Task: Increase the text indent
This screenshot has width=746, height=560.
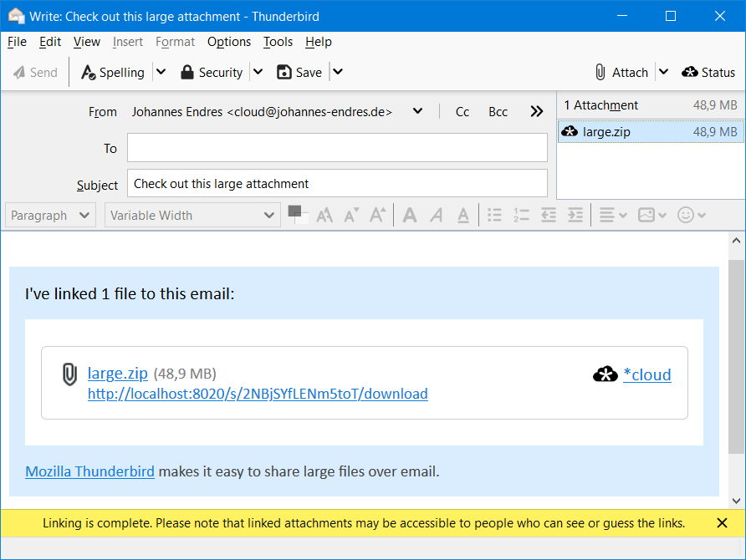Action: [x=575, y=215]
